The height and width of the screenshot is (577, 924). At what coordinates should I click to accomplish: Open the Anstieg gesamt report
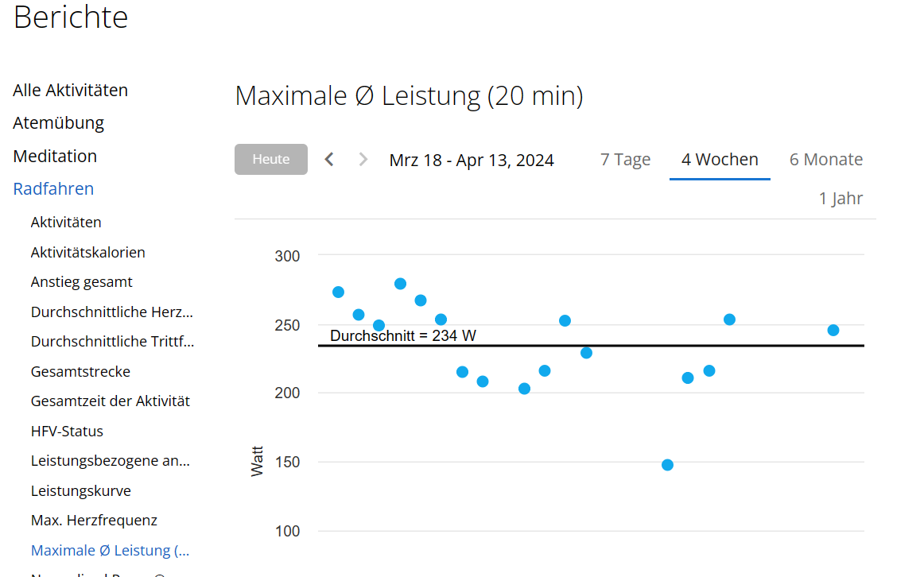[81, 282]
